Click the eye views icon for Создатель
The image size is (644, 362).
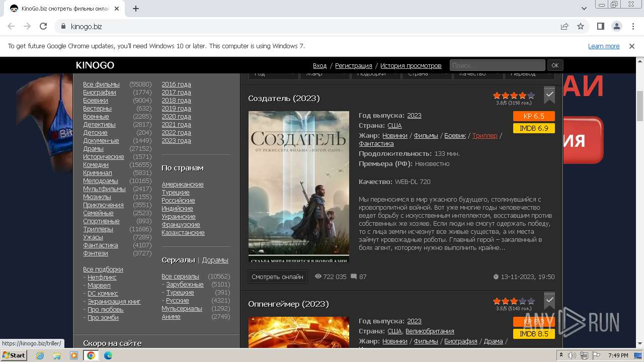(x=318, y=277)
